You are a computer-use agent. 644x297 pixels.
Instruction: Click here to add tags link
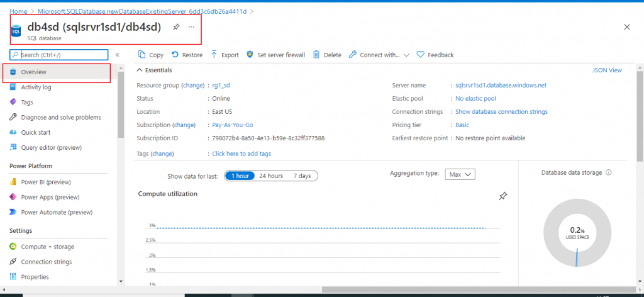(241, 154)
